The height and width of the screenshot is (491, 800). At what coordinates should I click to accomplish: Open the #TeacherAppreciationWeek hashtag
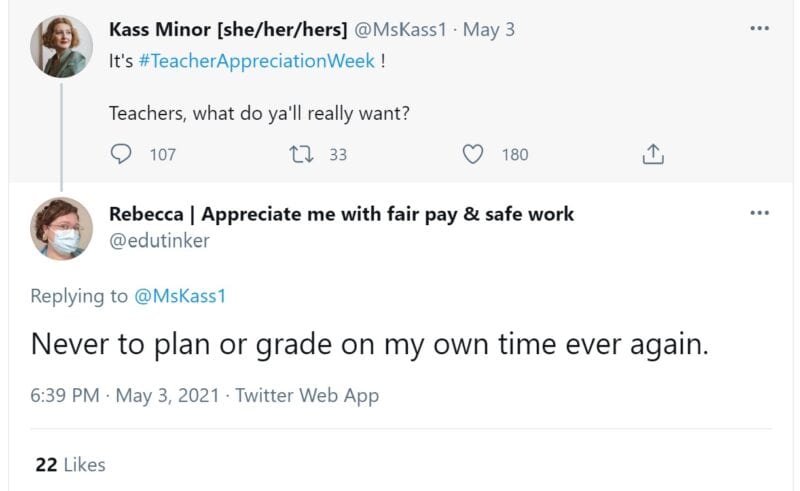click(258, 61)
